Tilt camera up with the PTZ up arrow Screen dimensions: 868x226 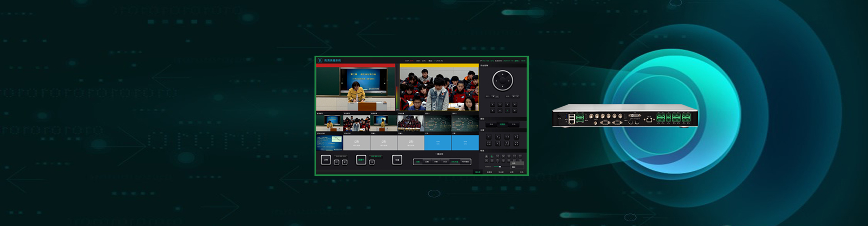pyautogui.click(x=502, y=74)
